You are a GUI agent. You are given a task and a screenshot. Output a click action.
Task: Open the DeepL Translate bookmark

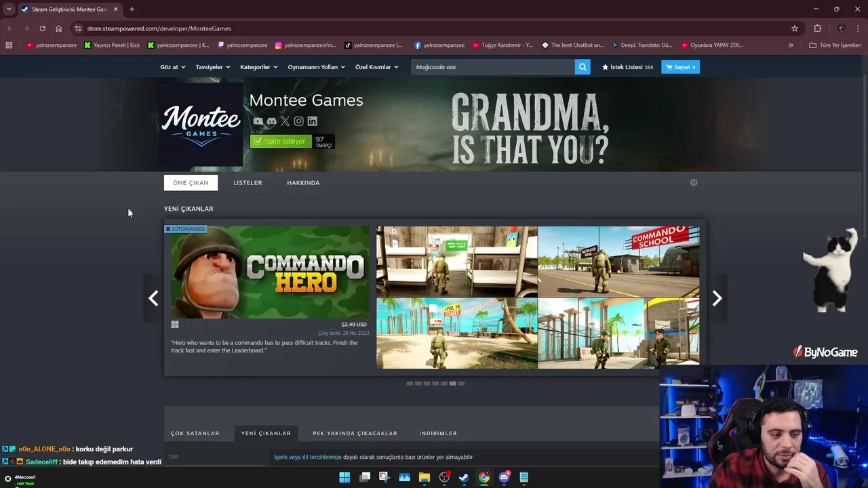[x=642, y=45]
